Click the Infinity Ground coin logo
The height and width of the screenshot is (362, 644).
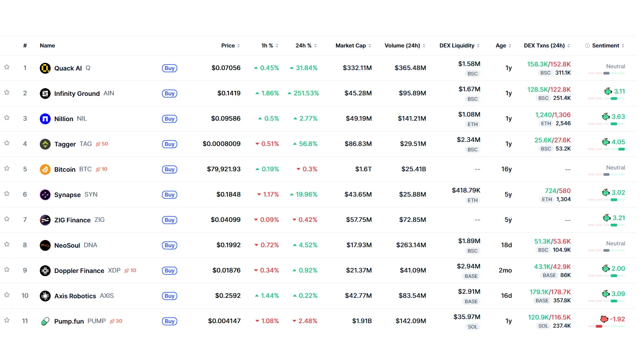click(x=45, y=94)
